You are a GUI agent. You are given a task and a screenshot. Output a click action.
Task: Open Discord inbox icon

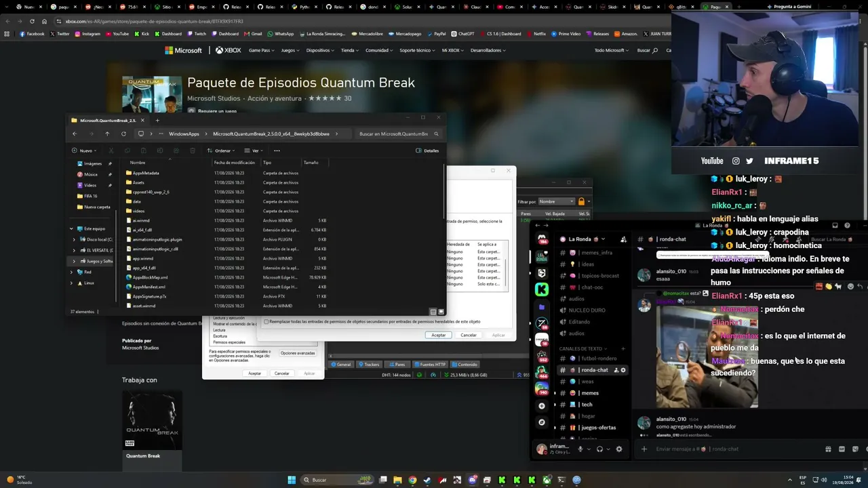click(835, 226)
